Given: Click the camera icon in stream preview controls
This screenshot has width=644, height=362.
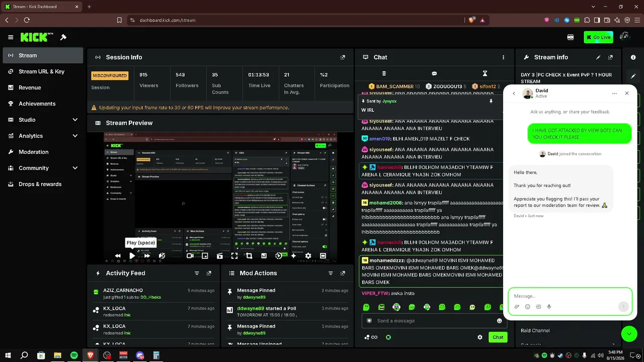Looking at the screenshot, I should pos(190,256).
